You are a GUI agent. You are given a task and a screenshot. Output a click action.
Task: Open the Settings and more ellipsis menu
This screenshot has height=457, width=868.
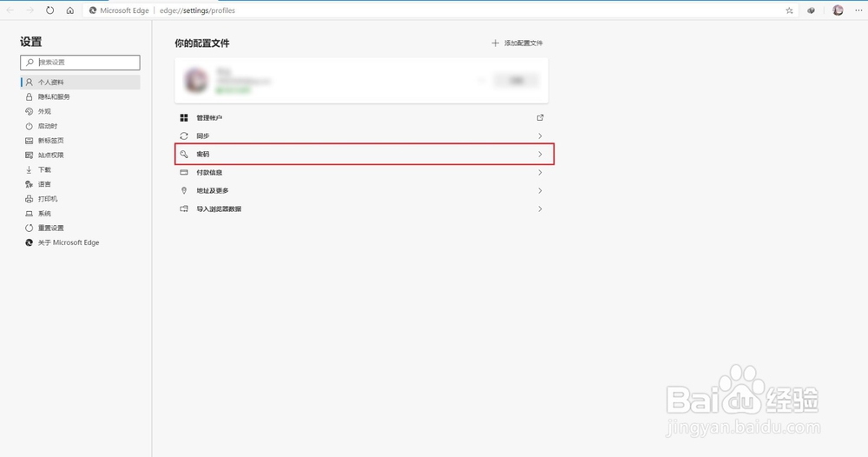(858, 10)
